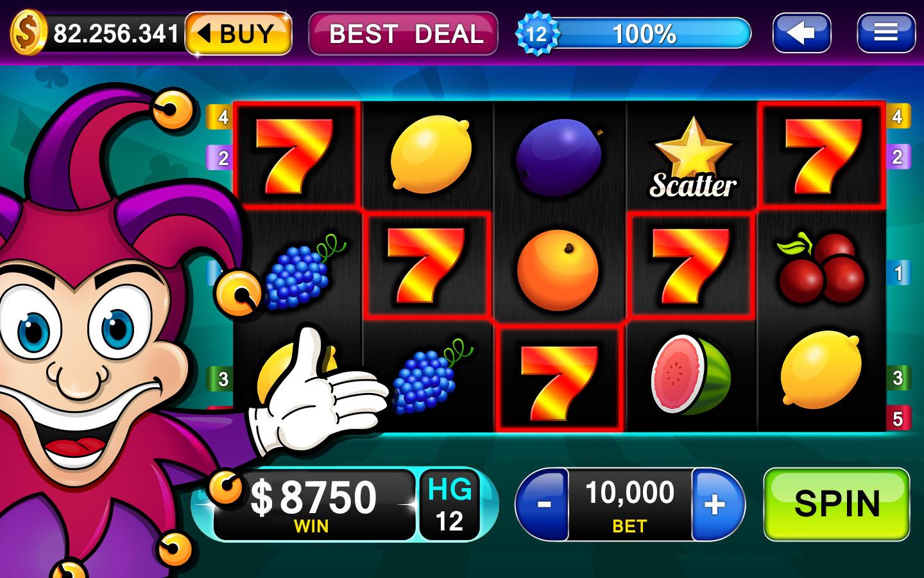Decrease bet with the minus button

tap(543, 504)
